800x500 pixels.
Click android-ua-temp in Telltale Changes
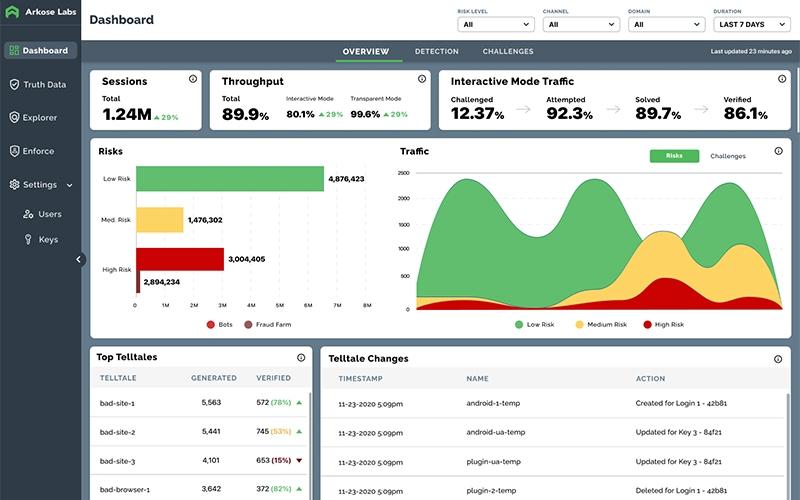[495, 432]
